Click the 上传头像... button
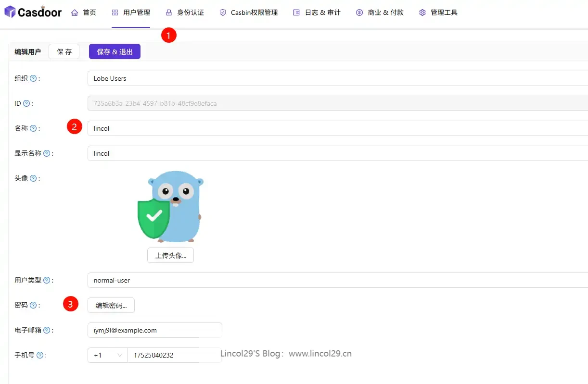The height and width of the screenshot is (384, 588). click(x=170, y=255)
